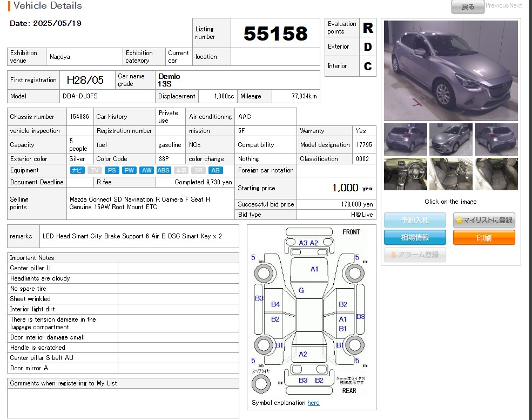Click the model code DBA-DJ3FS

tap(80, 96)
